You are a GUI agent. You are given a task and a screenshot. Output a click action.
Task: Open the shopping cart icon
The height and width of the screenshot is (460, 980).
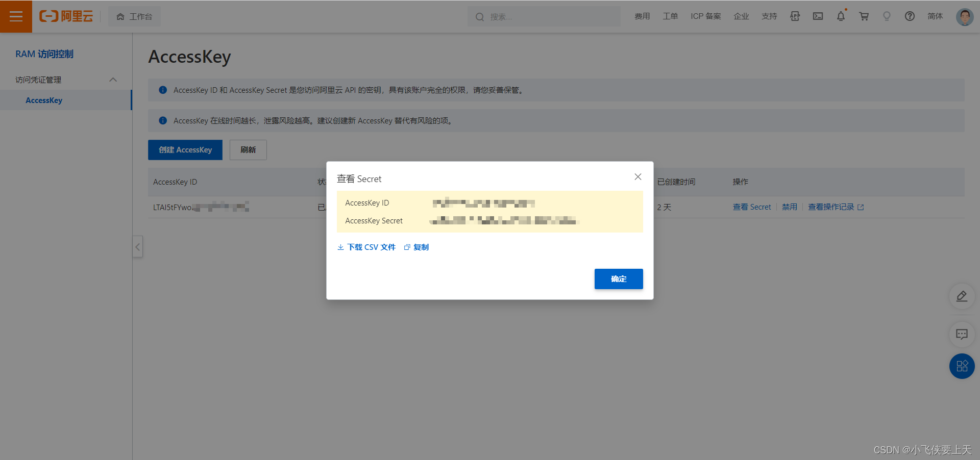pyautogui.click(x=864, y=16)
